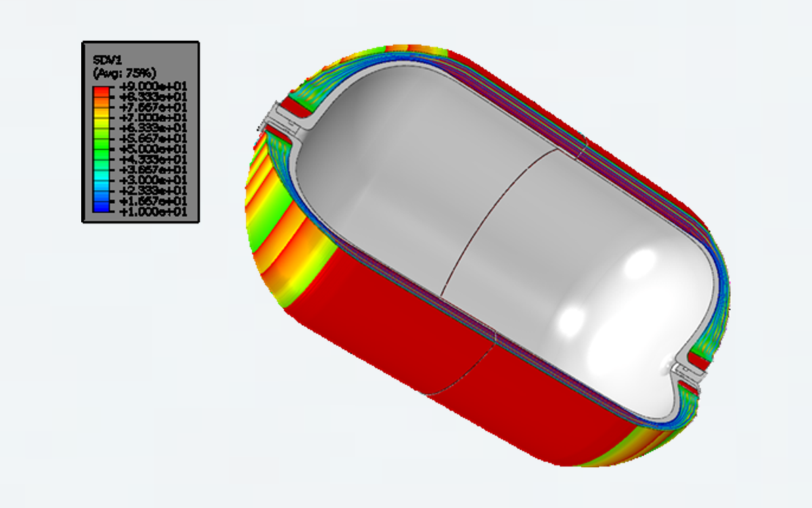Pick the yellow legend color band
This screenshot has height=508, width=812.
pyautogui.click(x=101, y=123)
